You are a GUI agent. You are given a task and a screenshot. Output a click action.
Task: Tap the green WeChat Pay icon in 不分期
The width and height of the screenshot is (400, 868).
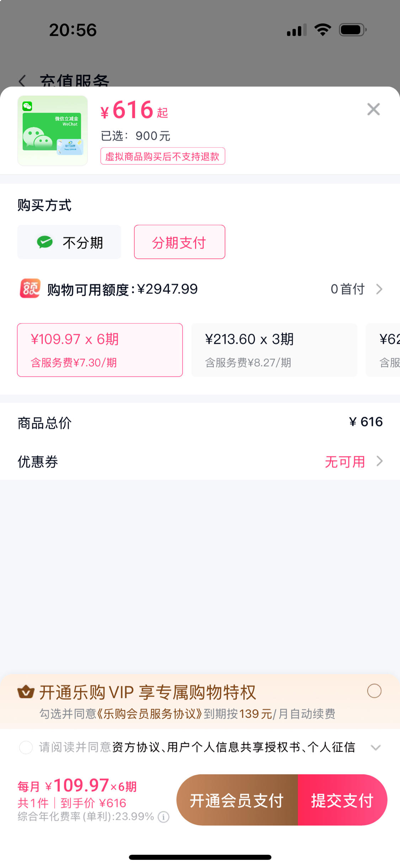tap(45, 242)
